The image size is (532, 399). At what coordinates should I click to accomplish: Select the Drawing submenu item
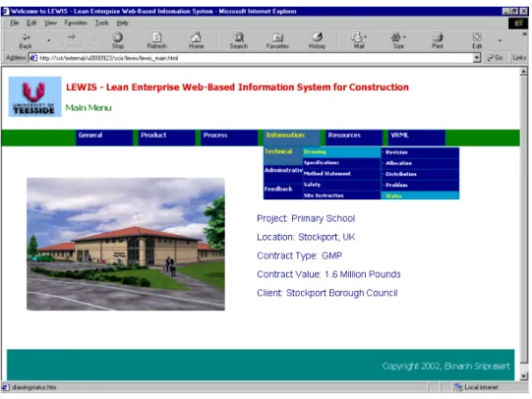(341, 152)
